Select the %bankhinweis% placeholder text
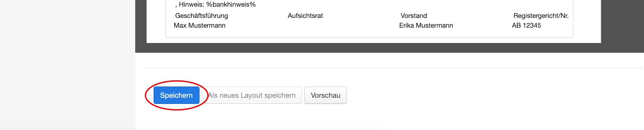 [231, 4]
